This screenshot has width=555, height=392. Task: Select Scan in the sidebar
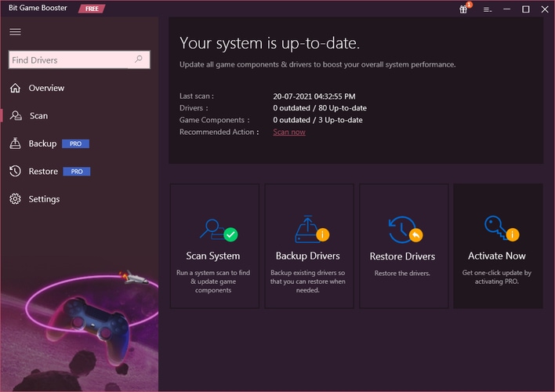pyautogui.click(x=38, y=116)
